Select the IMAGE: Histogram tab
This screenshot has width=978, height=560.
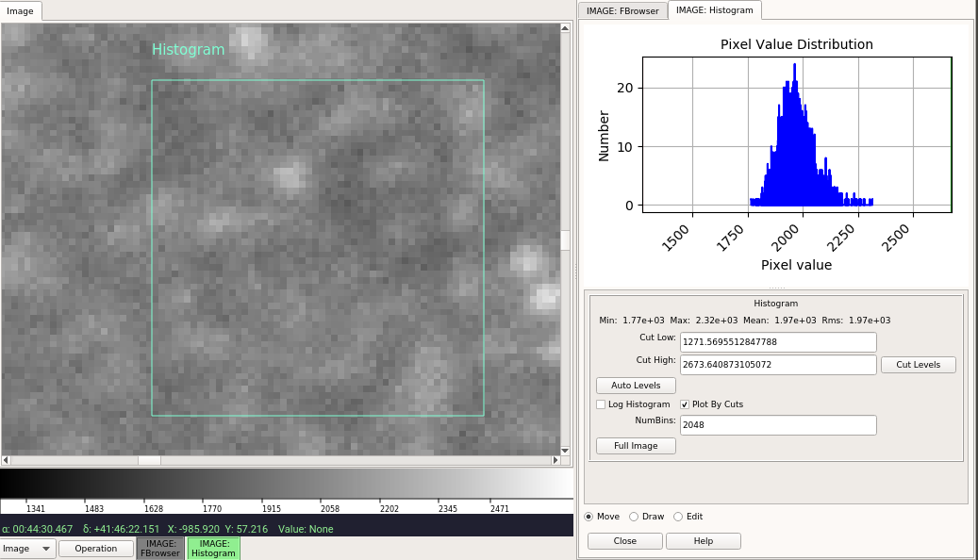point(714,10)
